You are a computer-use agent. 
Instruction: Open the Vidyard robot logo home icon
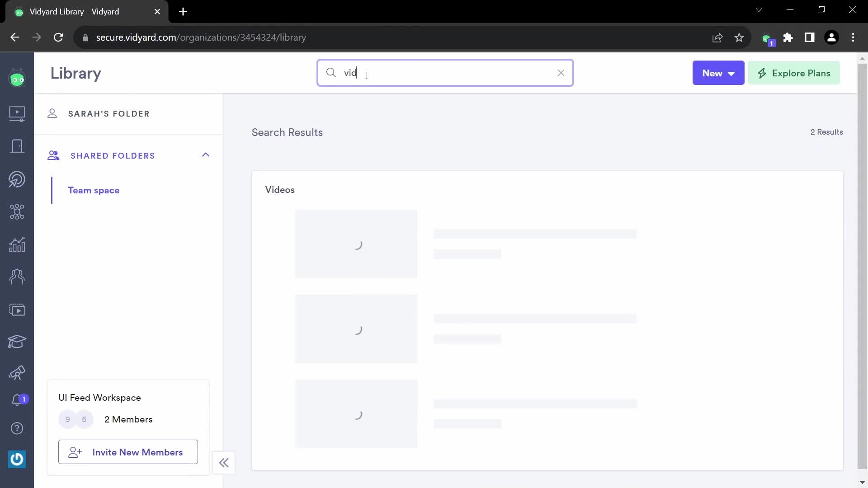pyautogui.click(x=17, y=78)
